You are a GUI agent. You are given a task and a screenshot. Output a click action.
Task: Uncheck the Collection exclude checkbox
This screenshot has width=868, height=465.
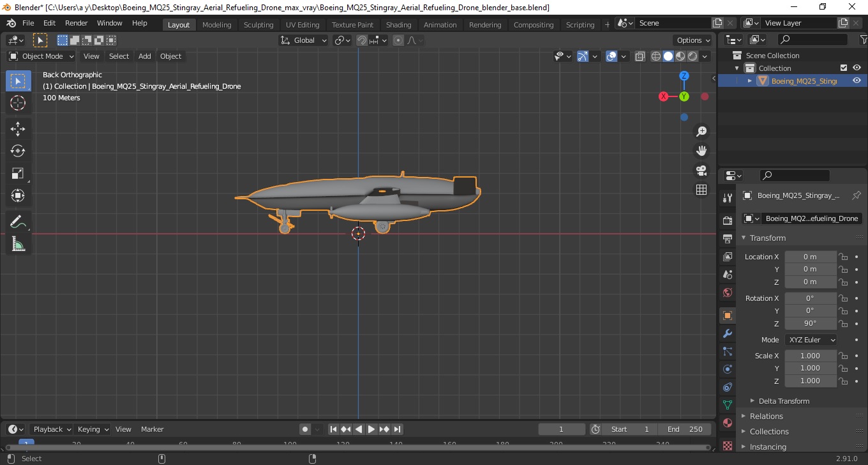click(844, 68)
